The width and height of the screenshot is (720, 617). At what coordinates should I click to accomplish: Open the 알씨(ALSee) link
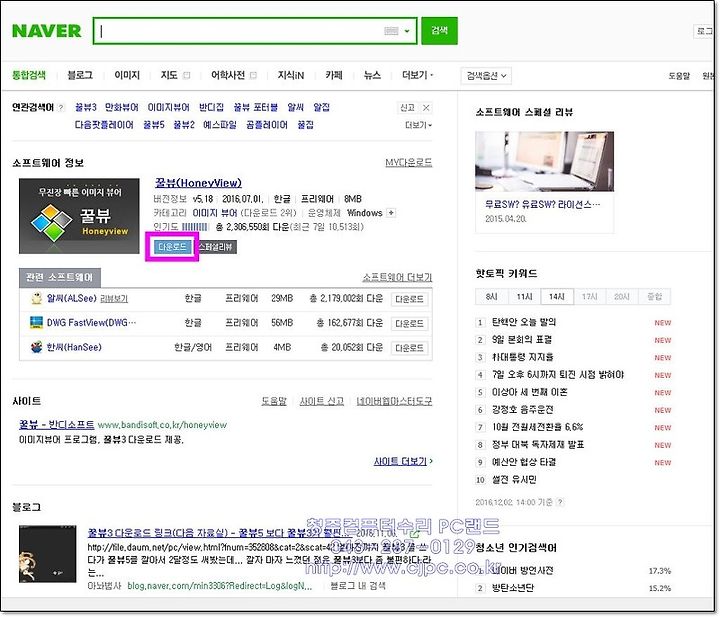tap(72, 298)
